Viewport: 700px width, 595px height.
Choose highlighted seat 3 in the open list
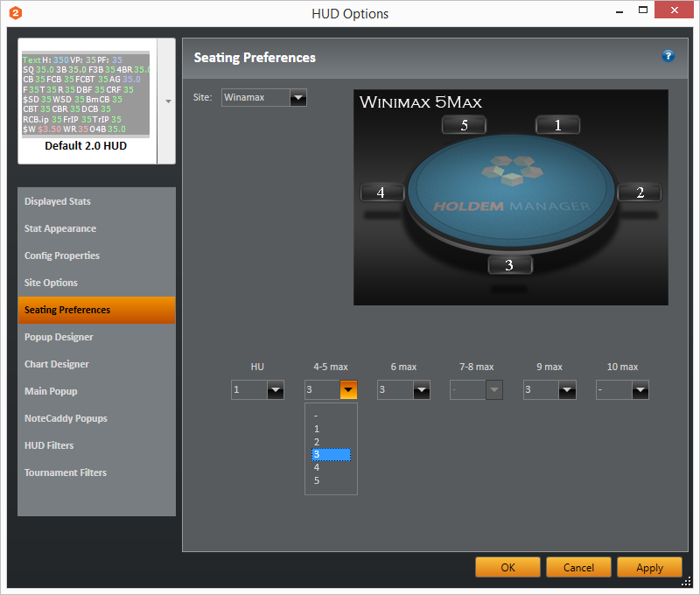coord(331,454)
